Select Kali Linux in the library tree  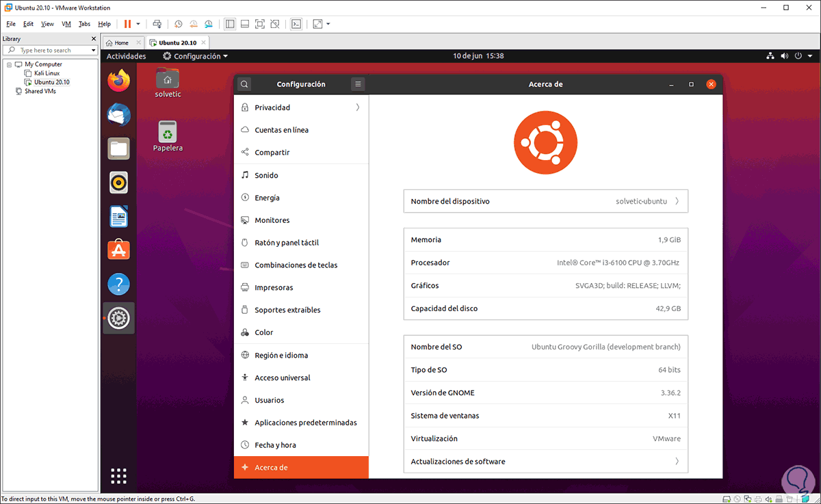click(x=47, y=73)
